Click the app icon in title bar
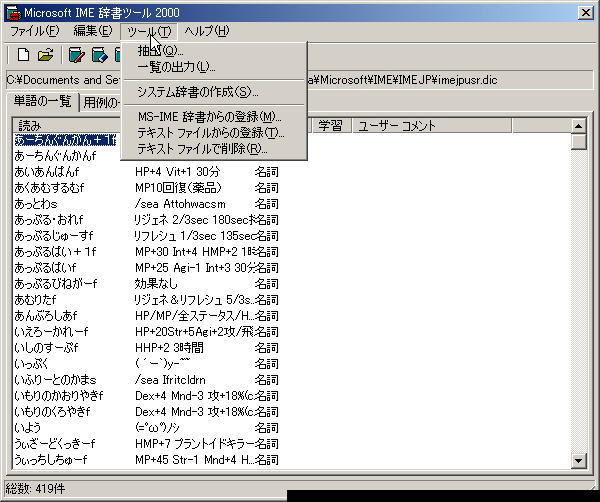Viewport: 600px width, 502px height. (x=14, y=13)
